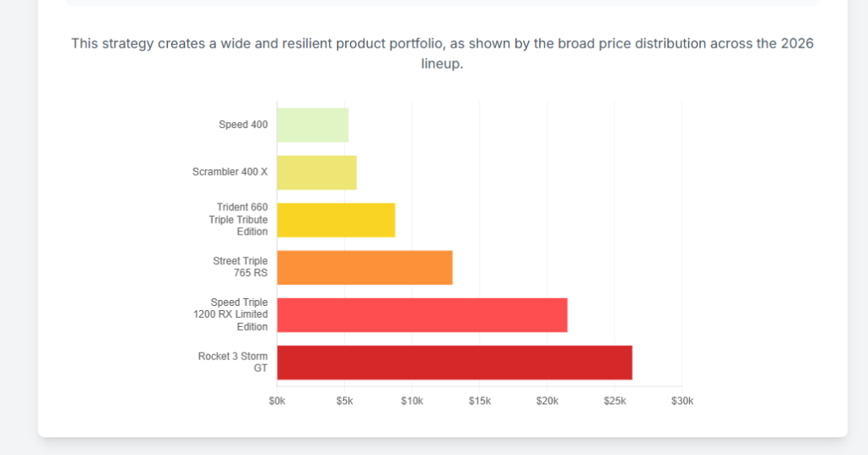Click the Speed 400 light green bar
This screenshot has height=455, width=868.
pos(312,125)
